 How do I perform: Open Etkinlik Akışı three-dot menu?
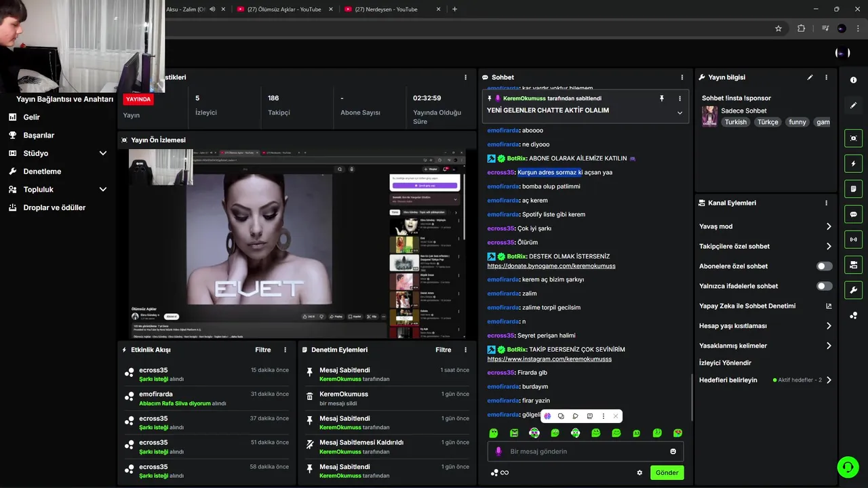(285, 350)
